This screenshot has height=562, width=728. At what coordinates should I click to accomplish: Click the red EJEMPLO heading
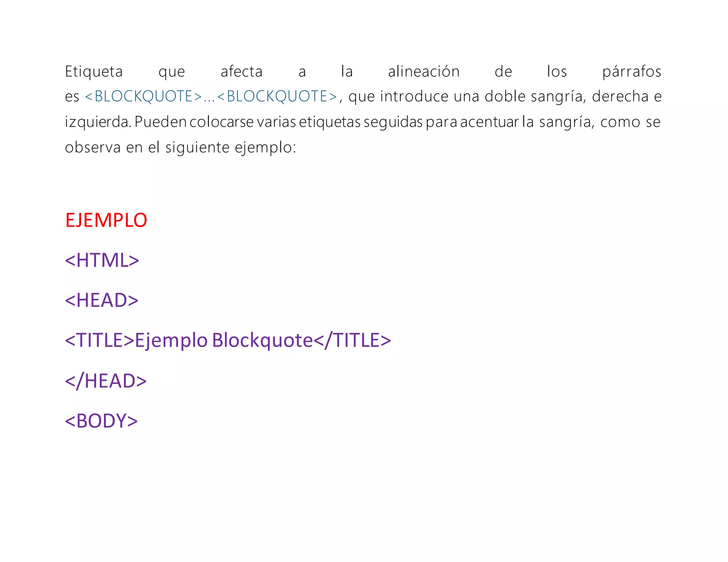106,220
